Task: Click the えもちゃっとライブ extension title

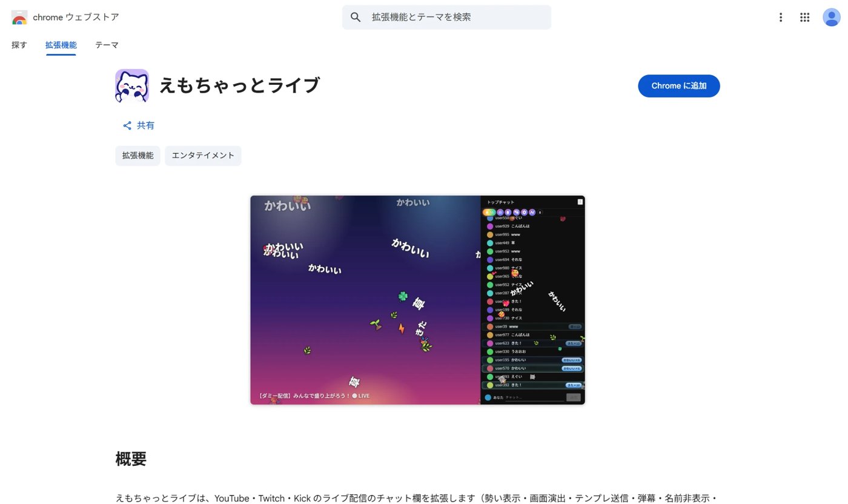Action: click(x=239, y=85)
